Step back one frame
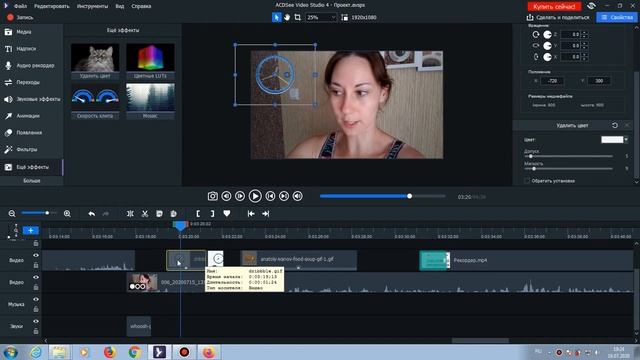The width and height of the screenshot is (640, 360). click(x=226, y=196)
